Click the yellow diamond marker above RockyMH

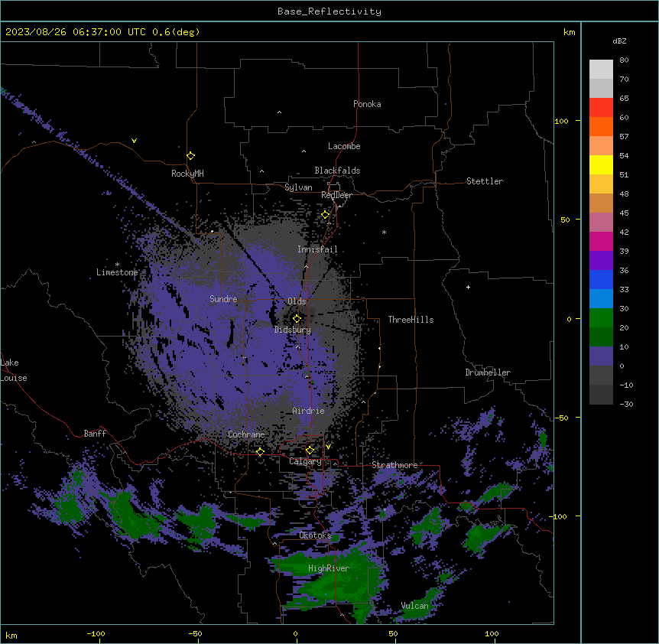[x=190, y=155]
